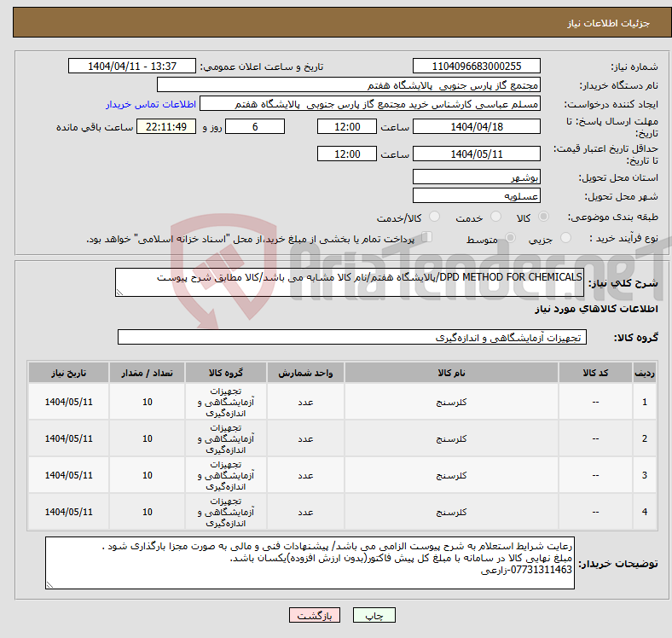Click the response deadline time field, next to 1404/04/18
This screenshot has width=672, height=638.
click(347, 126)
